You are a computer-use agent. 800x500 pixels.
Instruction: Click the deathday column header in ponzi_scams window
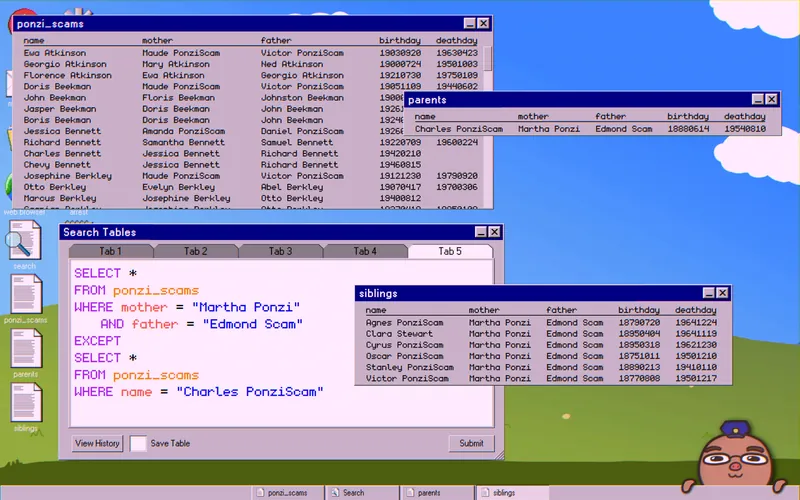tap(457, 40)
